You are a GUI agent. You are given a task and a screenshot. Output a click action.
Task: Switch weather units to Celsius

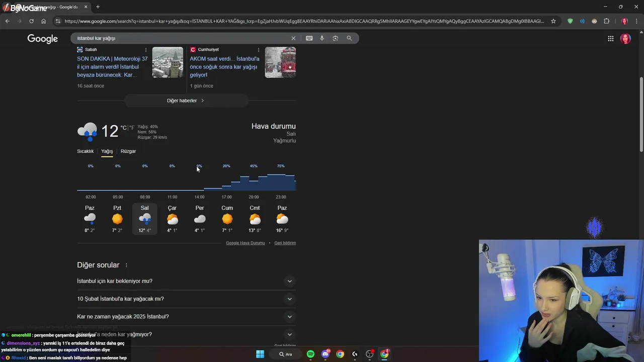pyautogui.click(x=124, y=128)
